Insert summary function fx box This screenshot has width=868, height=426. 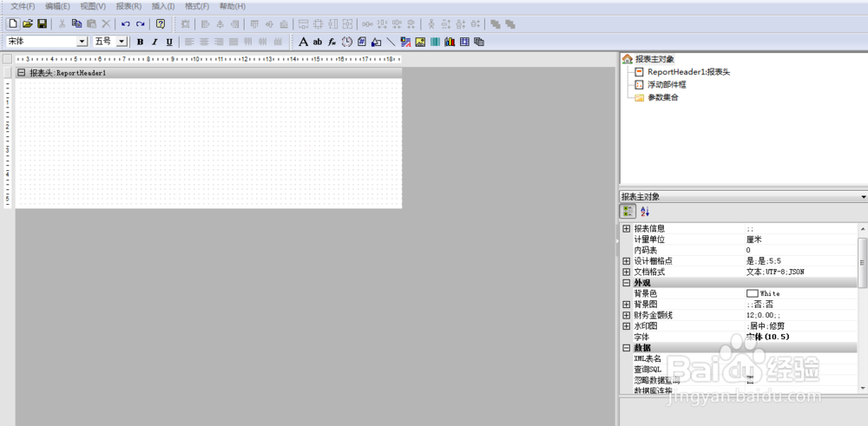click(332, 42)
